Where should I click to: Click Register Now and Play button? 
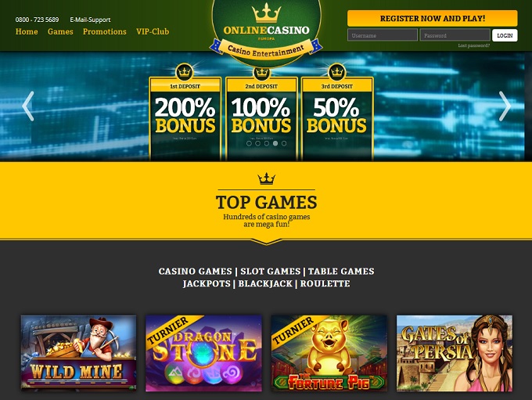click(x=432, y=18)
